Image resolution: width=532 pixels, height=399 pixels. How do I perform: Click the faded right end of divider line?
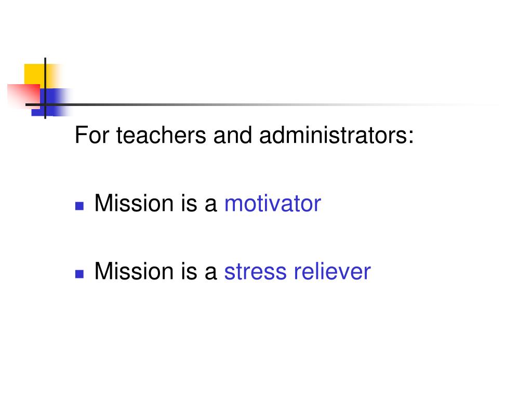(x=475, y=104)
